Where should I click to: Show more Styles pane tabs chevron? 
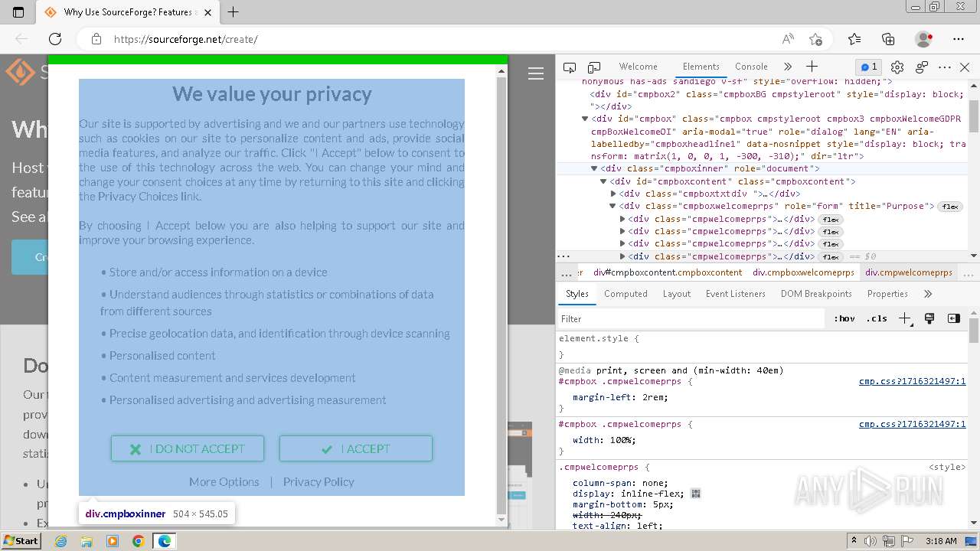tap(928, 294)
